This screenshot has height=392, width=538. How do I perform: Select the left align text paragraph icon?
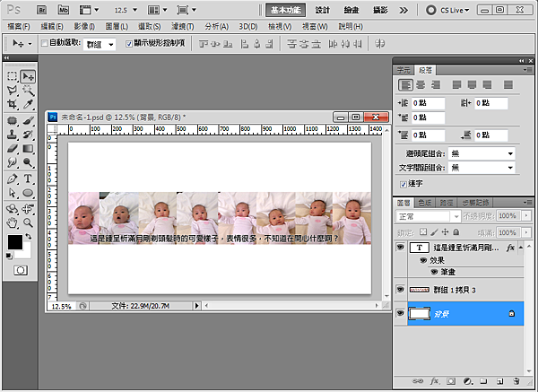(x=406, y=84)
